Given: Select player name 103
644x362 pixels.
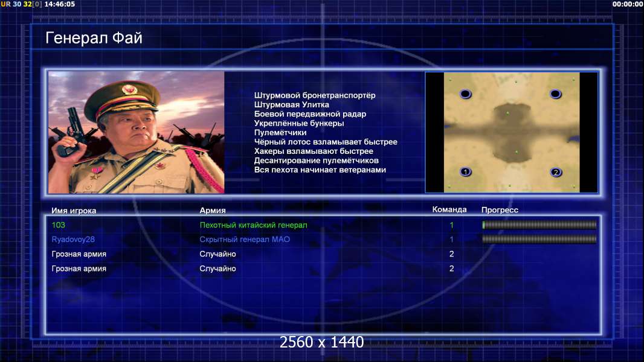Looking at the screenshot, I should point(59,224).
